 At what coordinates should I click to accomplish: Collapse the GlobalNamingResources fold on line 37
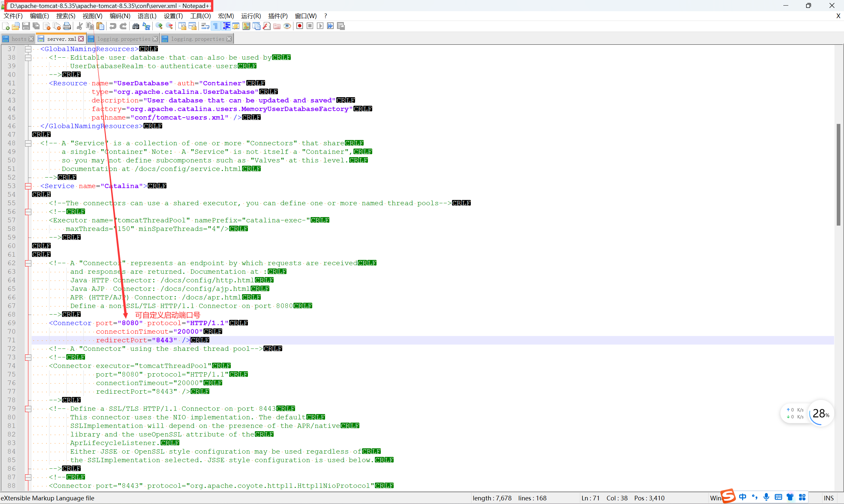(28, 49)
